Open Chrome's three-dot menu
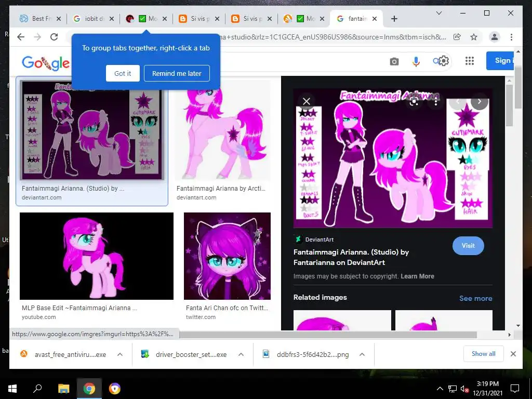Image resolution: width=532 pixels, height=399 pixels. [511, 37]
